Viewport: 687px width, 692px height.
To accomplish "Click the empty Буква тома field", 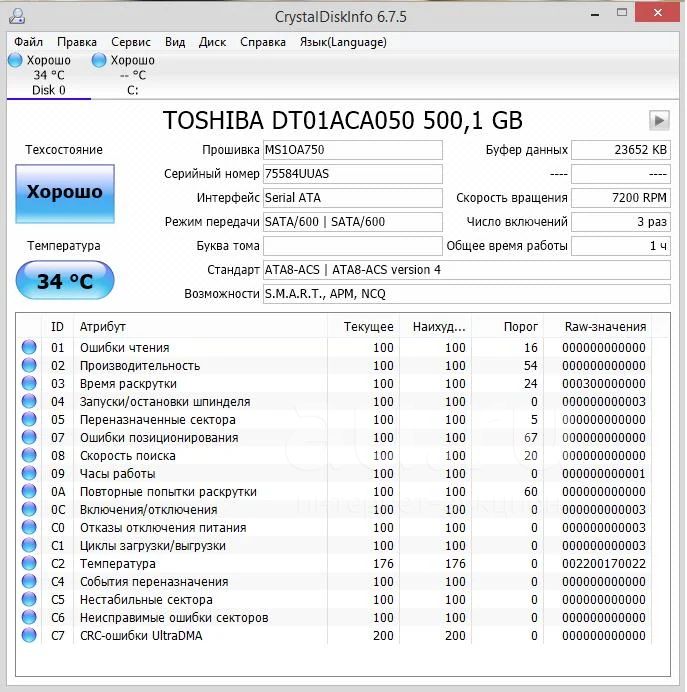I will coord(353,246).
